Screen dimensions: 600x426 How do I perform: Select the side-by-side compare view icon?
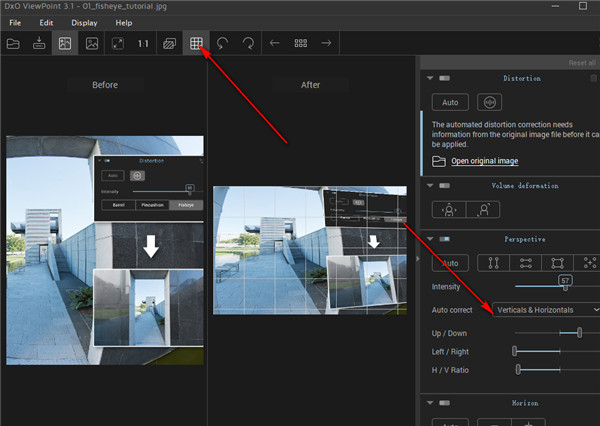point(65,44)
